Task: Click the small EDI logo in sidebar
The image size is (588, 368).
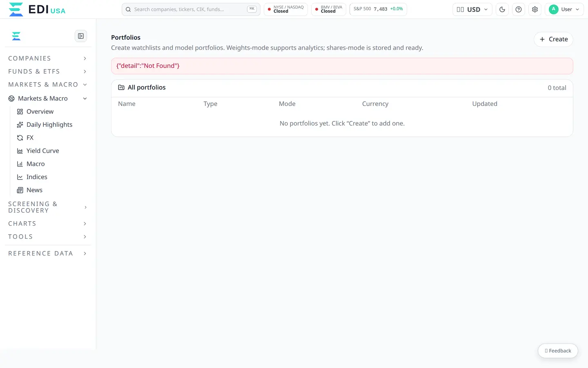Action: (x=16, y=36)
